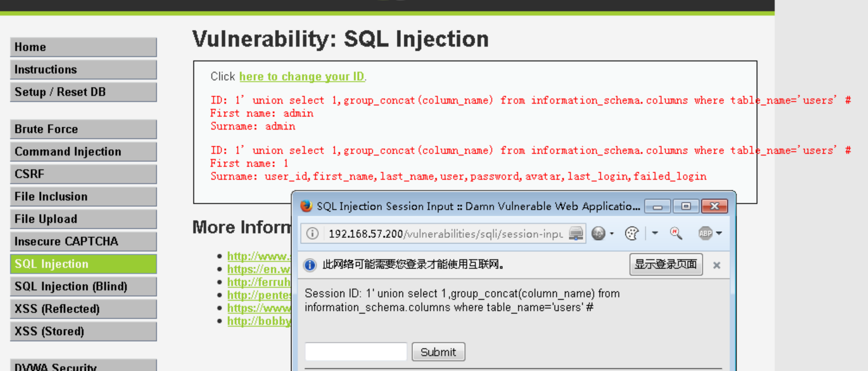This screenshot has width=868, height=371.
Task: Select Command Injection in the sidebar
Action: click(x=84, y=152)
